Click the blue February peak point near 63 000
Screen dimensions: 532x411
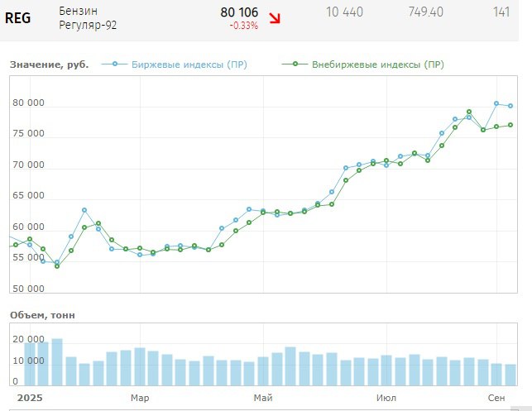click(84, 210)
